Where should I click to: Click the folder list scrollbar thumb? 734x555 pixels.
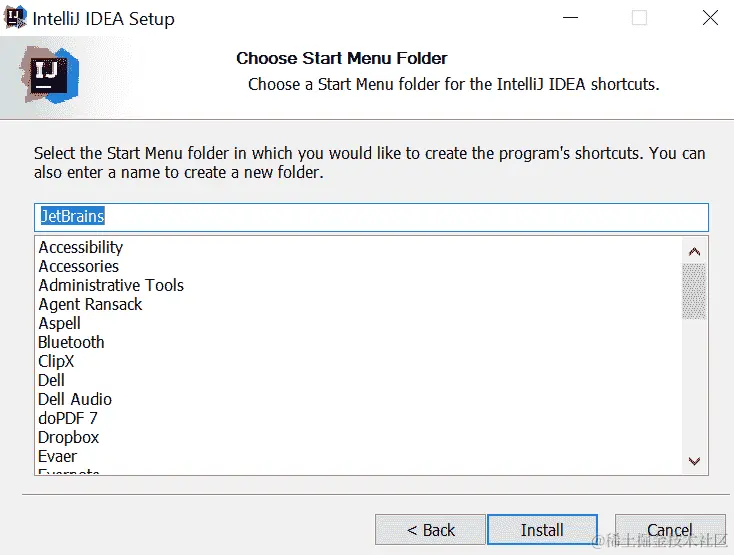[x=694, y=291]
